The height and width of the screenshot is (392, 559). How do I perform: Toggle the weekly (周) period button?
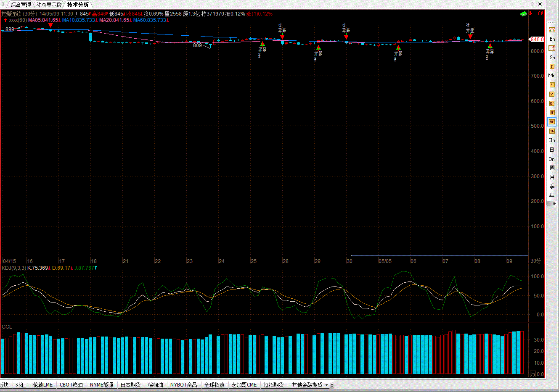(x=552, y=168)
